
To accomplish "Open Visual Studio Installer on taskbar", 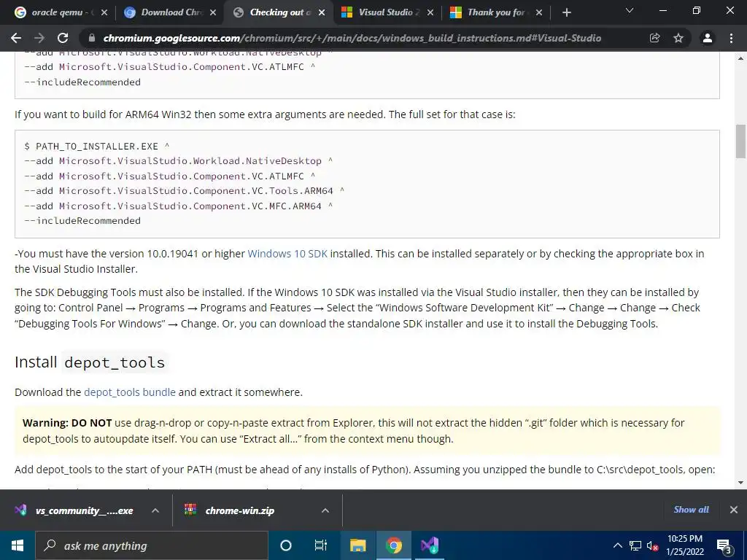I will click(430, 545).
